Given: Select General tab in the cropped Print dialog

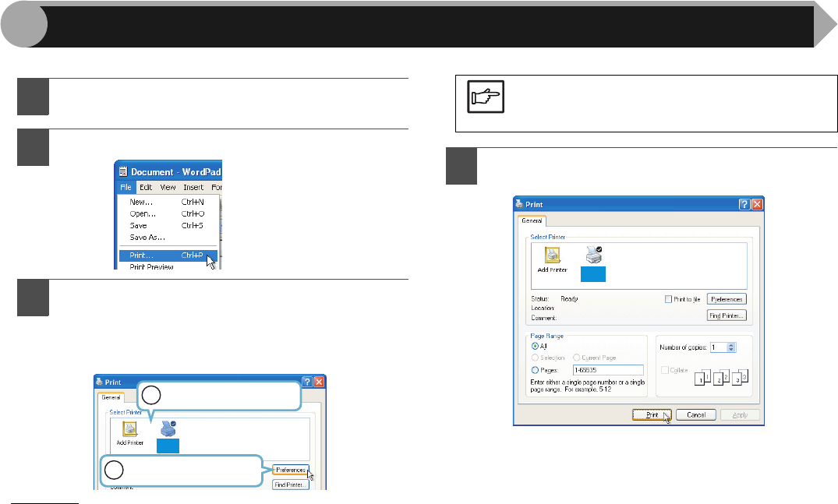Looking at the screenshot, I should coord(111,398).
